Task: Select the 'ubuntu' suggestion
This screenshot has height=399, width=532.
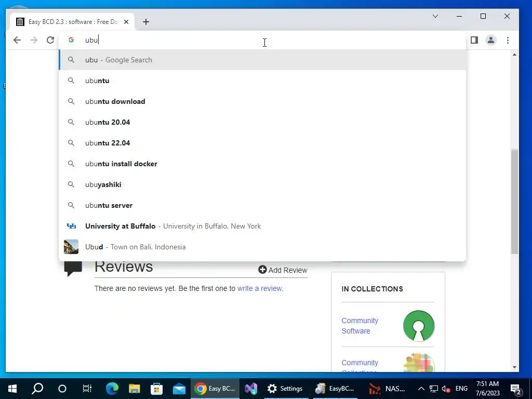Action: (262, 81)
